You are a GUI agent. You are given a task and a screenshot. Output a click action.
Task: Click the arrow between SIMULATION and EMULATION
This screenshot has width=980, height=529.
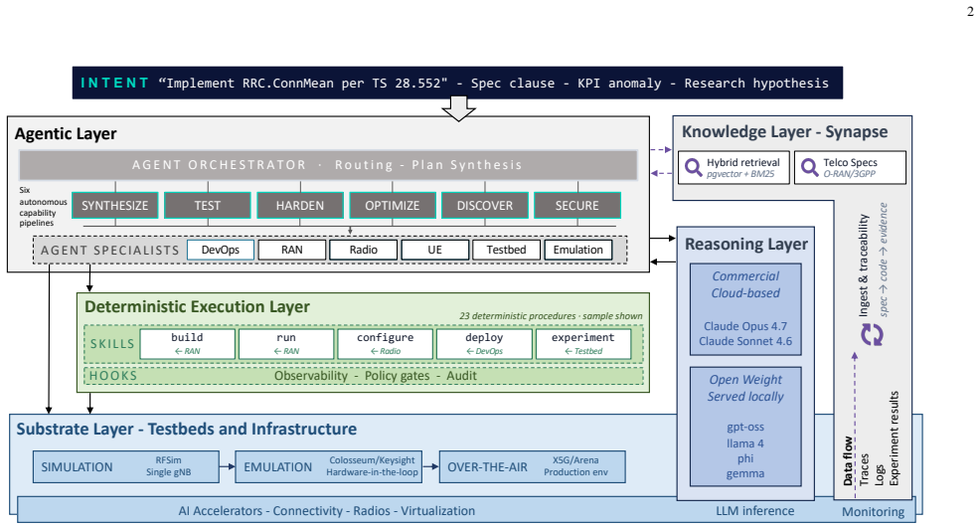click(228, 466)
